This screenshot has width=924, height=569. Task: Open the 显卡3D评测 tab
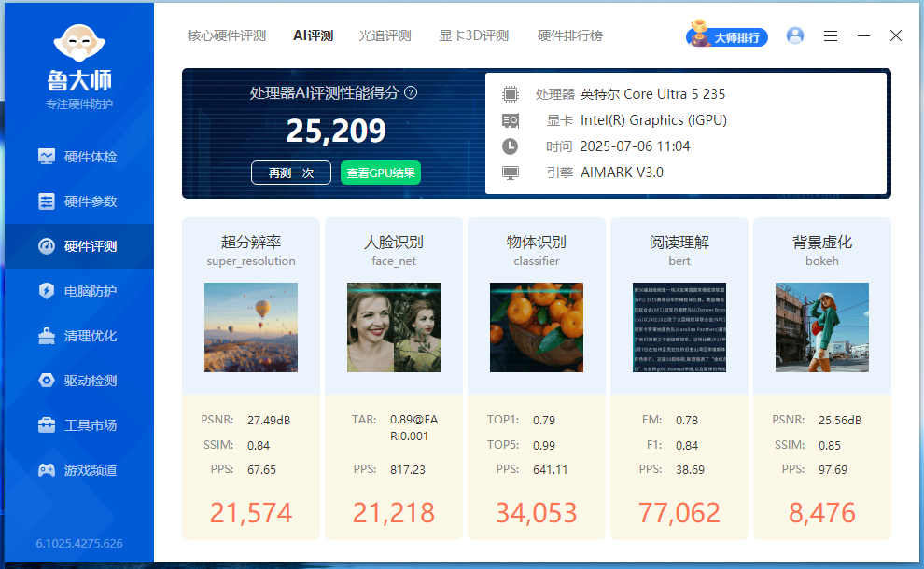point(473,35)
